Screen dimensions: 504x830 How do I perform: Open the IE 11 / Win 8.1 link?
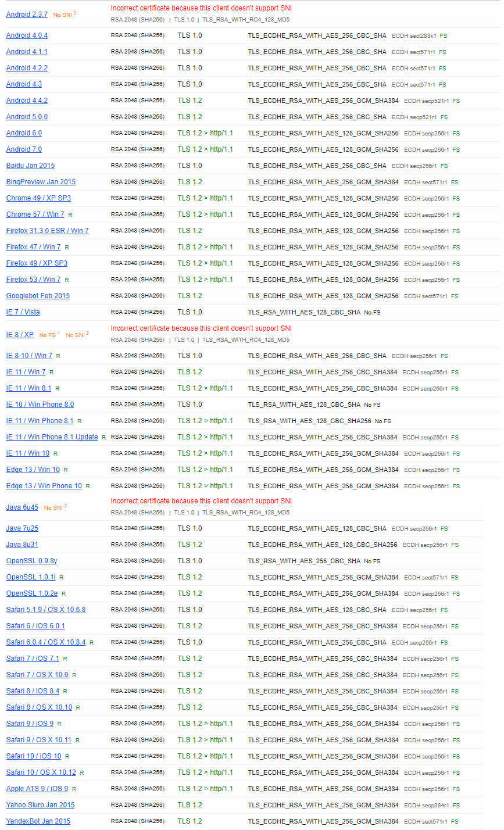(x=28, y=388)
